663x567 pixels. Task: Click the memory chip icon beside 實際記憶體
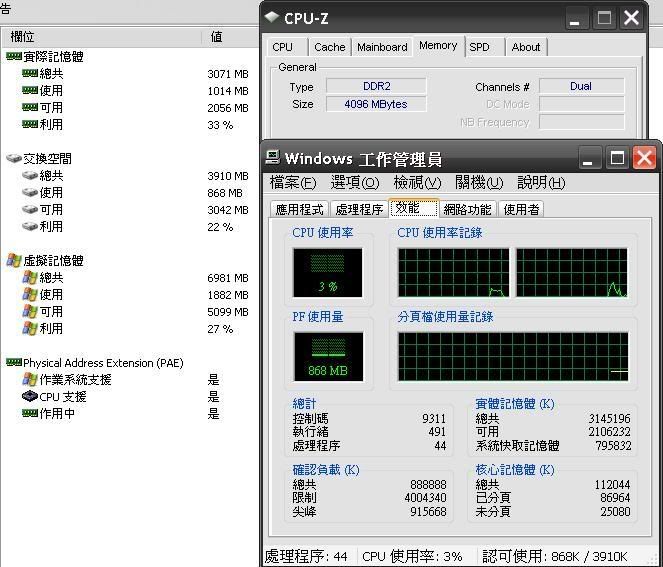coord(14,56)
